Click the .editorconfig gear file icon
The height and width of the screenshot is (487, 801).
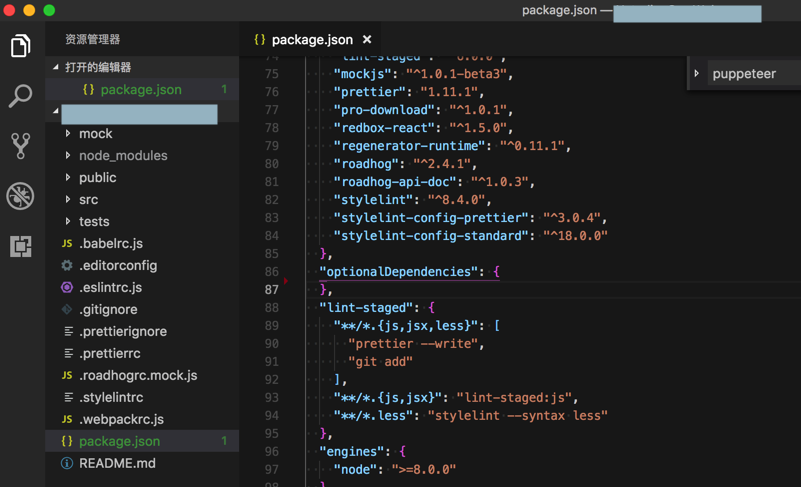(x=67, y=266)
